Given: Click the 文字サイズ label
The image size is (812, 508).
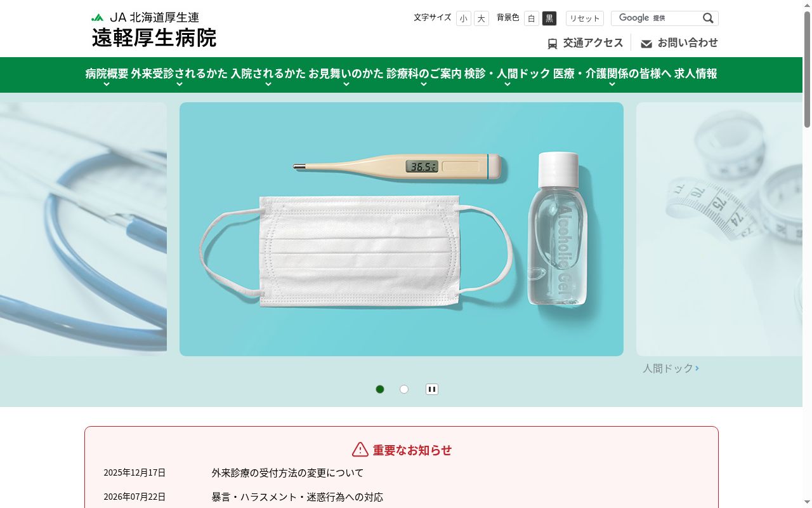Looking at the screenshot, I should coord(433,18).
